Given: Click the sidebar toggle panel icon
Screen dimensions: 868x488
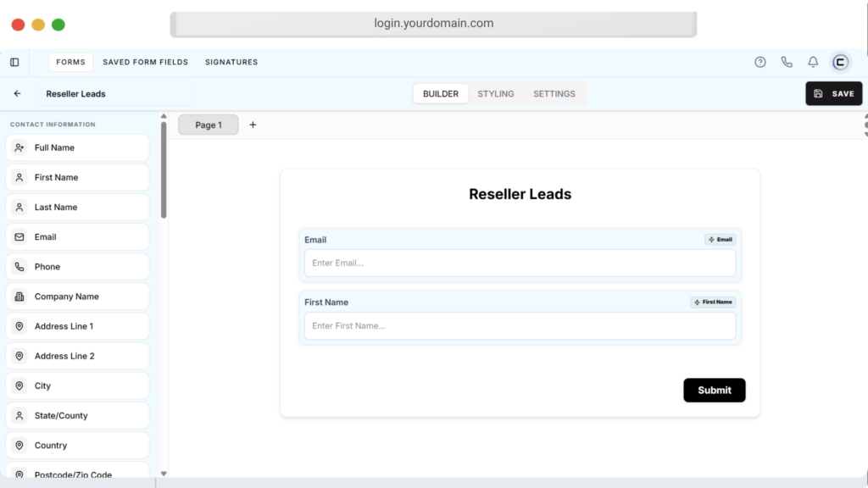Looking at the screenshot, I should coord(14,62).
